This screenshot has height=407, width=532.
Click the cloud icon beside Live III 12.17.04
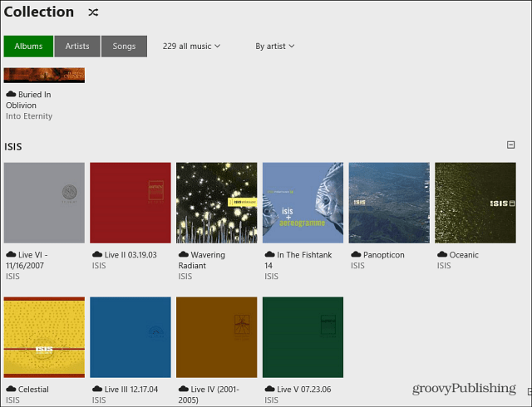(97, 389)
